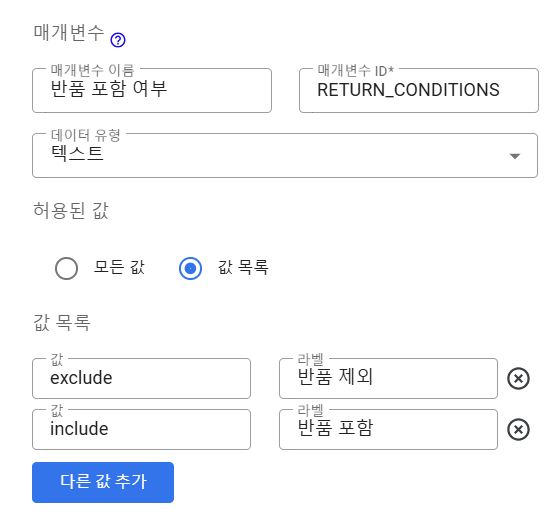Screen dimensions: 550x524
Task: Click the 반품 제외 label input
Action: [388, 378]
